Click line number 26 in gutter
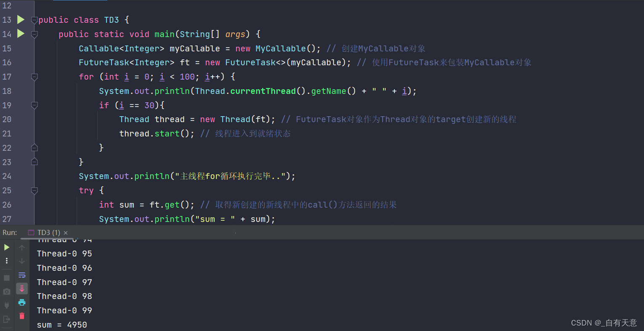The height and width of the screenshot is (331, 644). [7, 205]
